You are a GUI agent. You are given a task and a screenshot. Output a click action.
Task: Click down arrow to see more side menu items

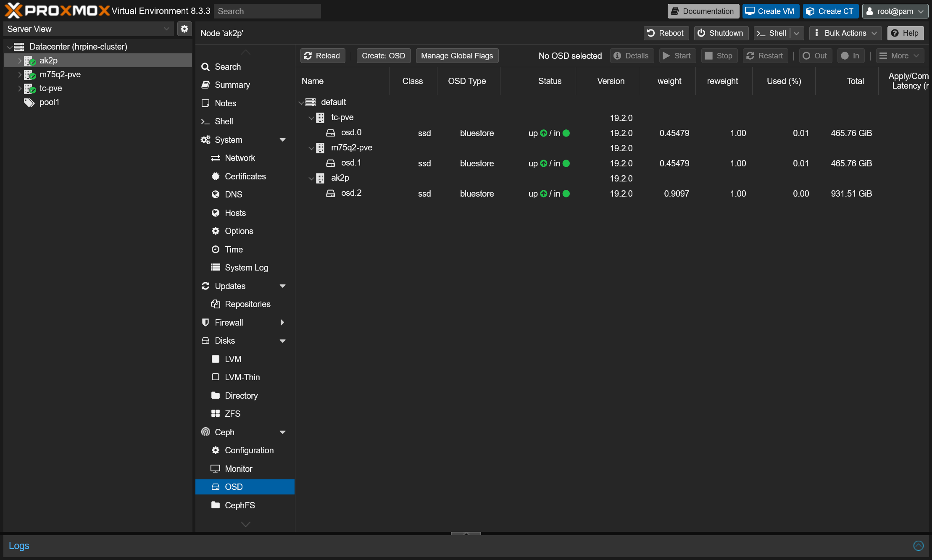pos(245,524)
